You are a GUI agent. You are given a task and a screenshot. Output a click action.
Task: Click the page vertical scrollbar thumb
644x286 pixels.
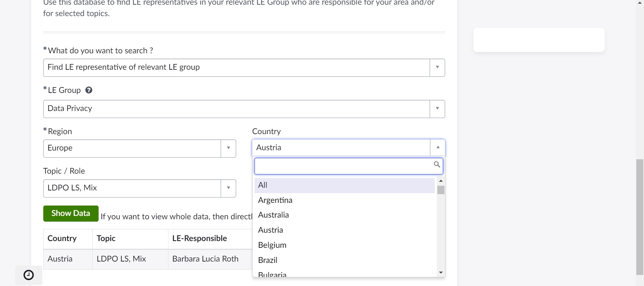click(x=640, y=217)
